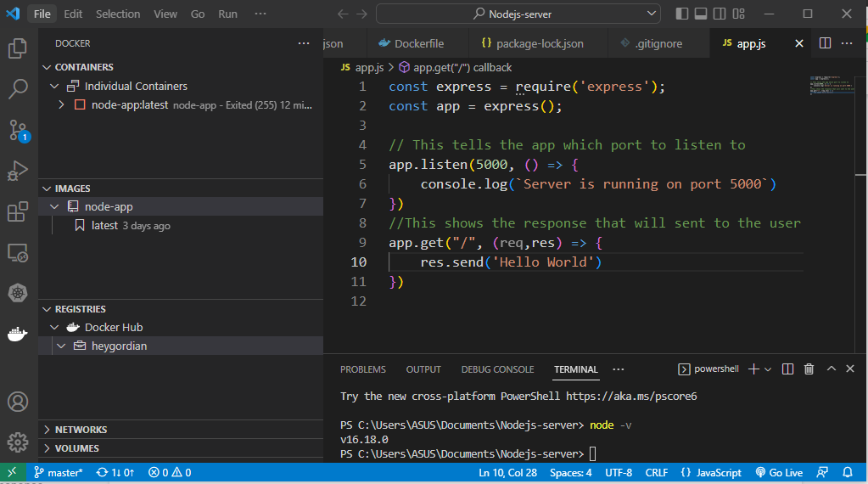Expand the node-app:latest container

point(61,105)
